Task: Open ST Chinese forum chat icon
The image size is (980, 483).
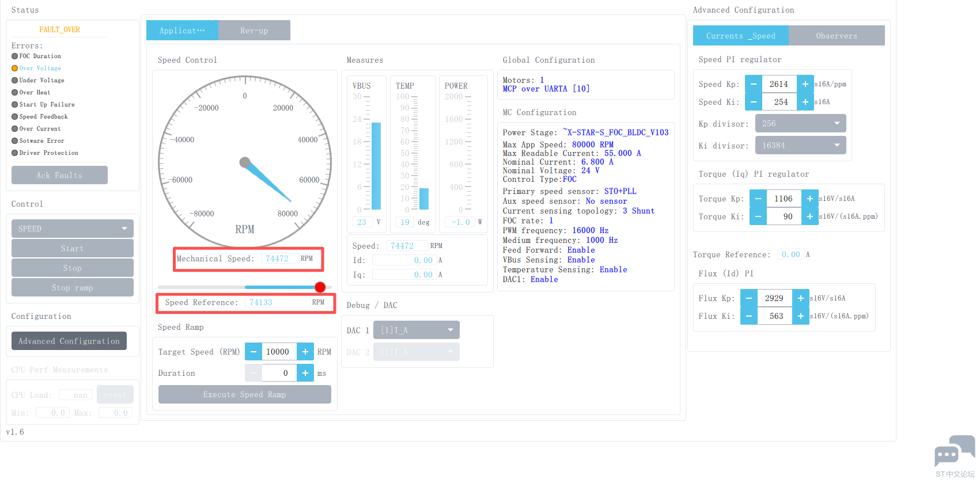Action: click(x=954, y=451)
